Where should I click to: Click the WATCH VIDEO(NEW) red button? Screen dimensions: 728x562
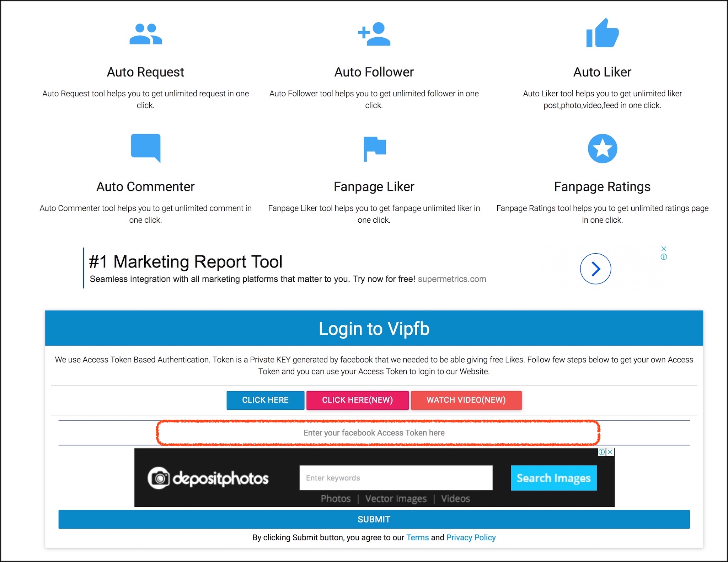click(466, 400)
